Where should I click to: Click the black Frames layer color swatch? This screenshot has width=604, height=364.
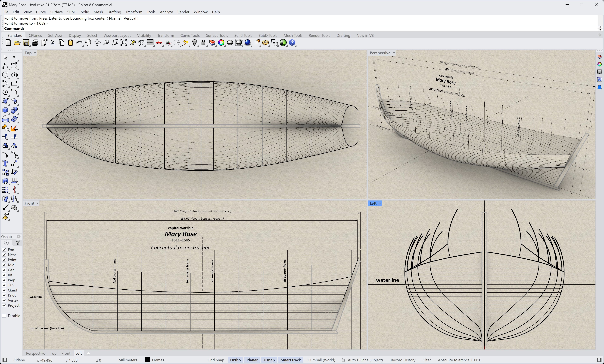click(x=147, y=360)
